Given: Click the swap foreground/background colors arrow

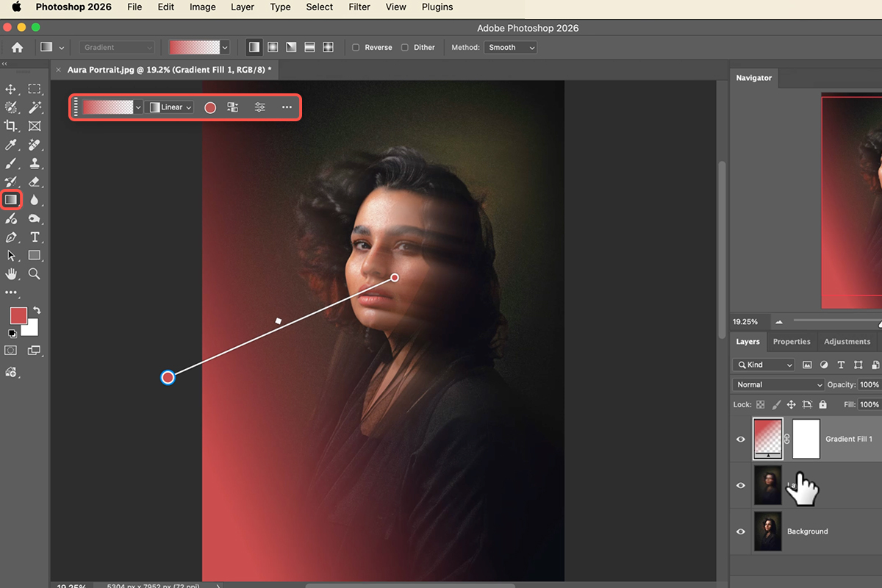Looking at the screenshot, I should (37, 311).
